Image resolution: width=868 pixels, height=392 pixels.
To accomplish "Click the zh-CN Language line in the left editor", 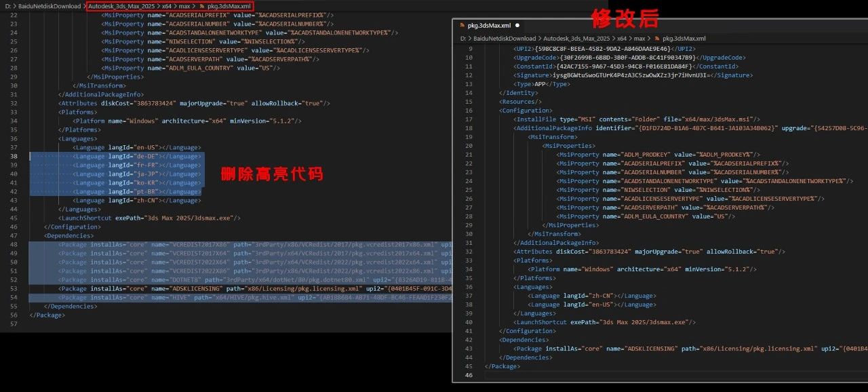I will [x=136, y=200].
